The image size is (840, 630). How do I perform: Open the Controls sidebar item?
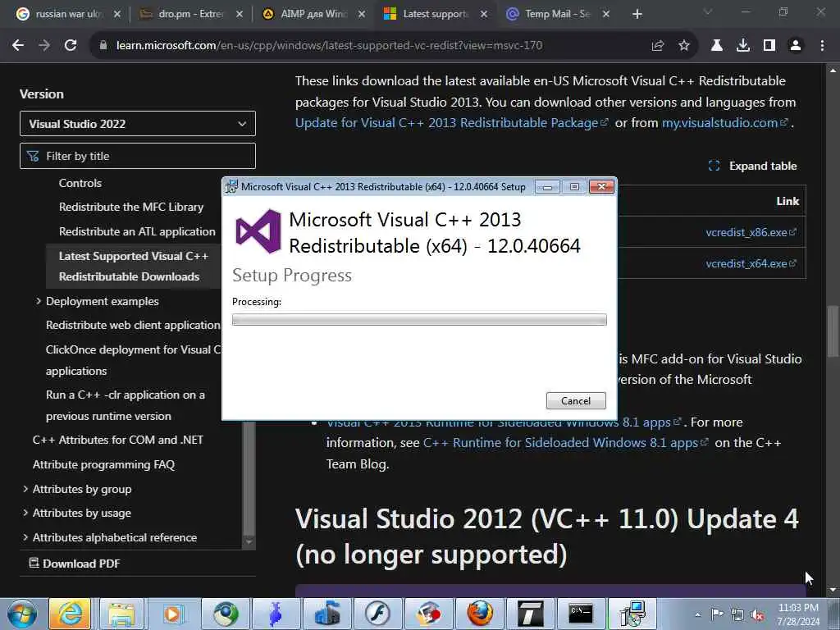80,183
